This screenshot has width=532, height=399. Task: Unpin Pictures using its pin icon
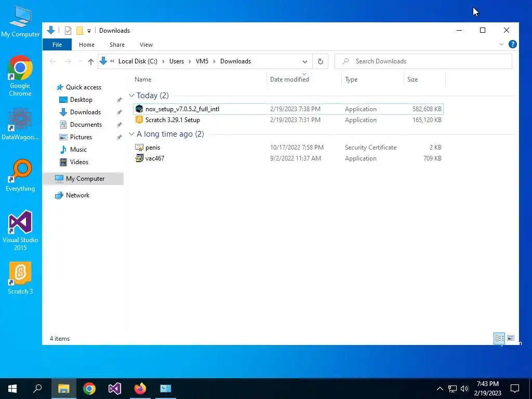[x=119, y=137]
